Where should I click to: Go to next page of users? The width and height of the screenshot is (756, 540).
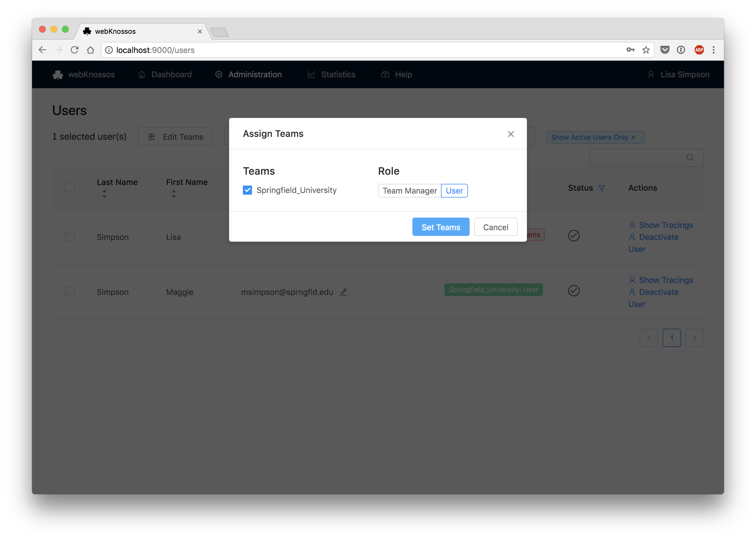[694, 338]
